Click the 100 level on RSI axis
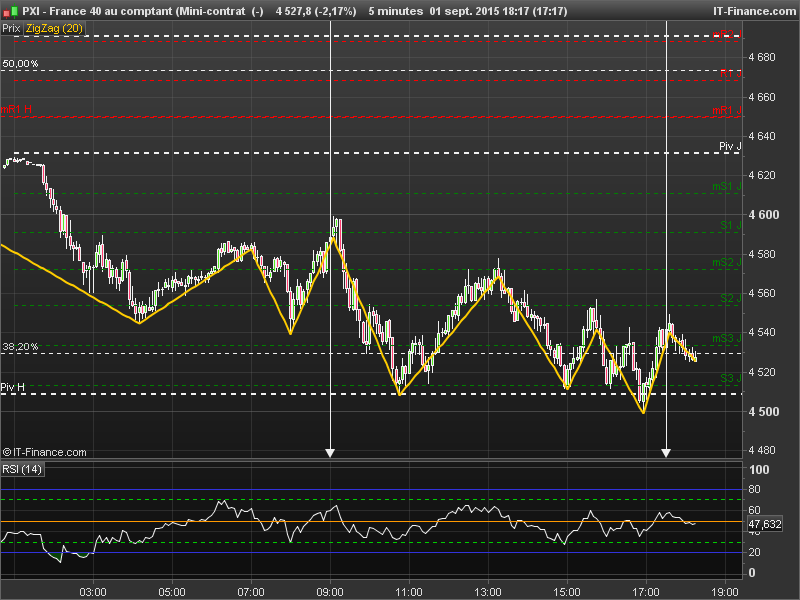 tap(759, 470)
